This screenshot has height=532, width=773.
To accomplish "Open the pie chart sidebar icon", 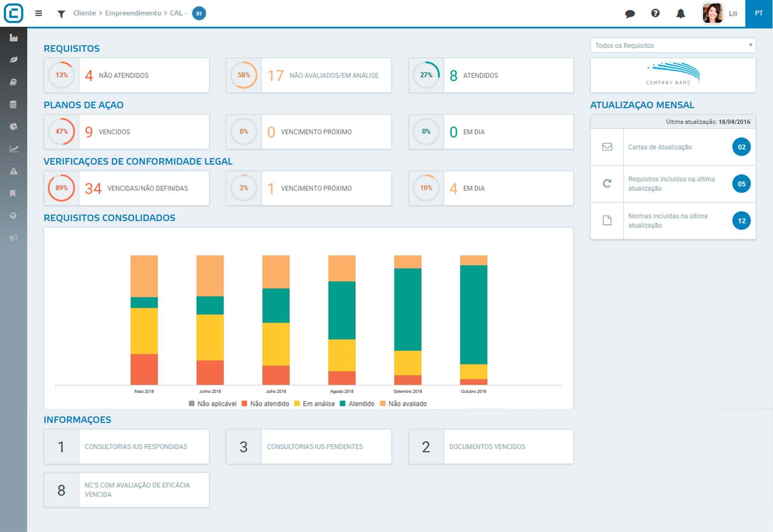I will coord(14,126).
